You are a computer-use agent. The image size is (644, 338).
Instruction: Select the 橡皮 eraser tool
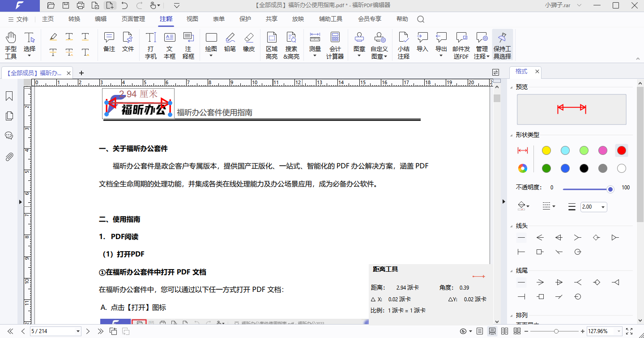click(249, 42)
